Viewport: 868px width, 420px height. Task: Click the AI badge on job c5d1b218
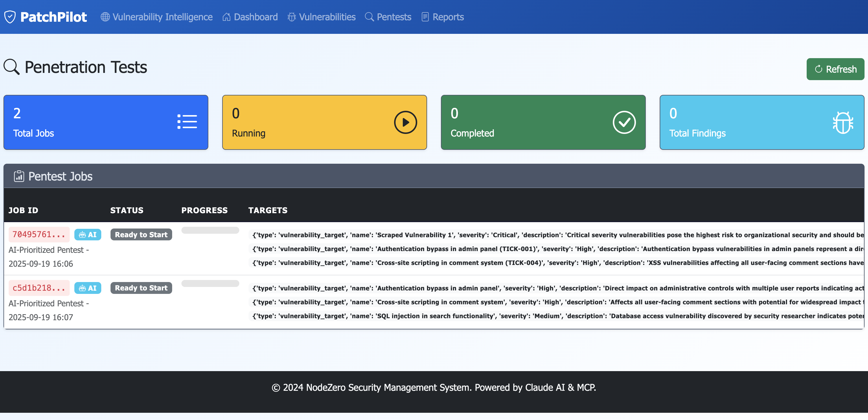click(88, 288)
